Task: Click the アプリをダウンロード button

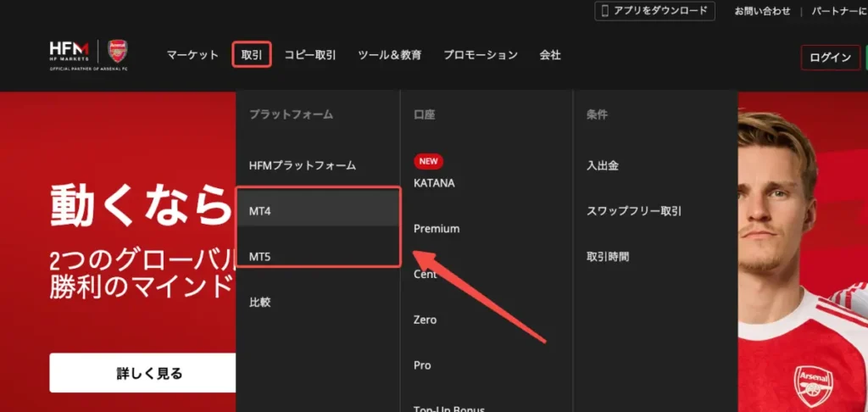Action: 655,11
